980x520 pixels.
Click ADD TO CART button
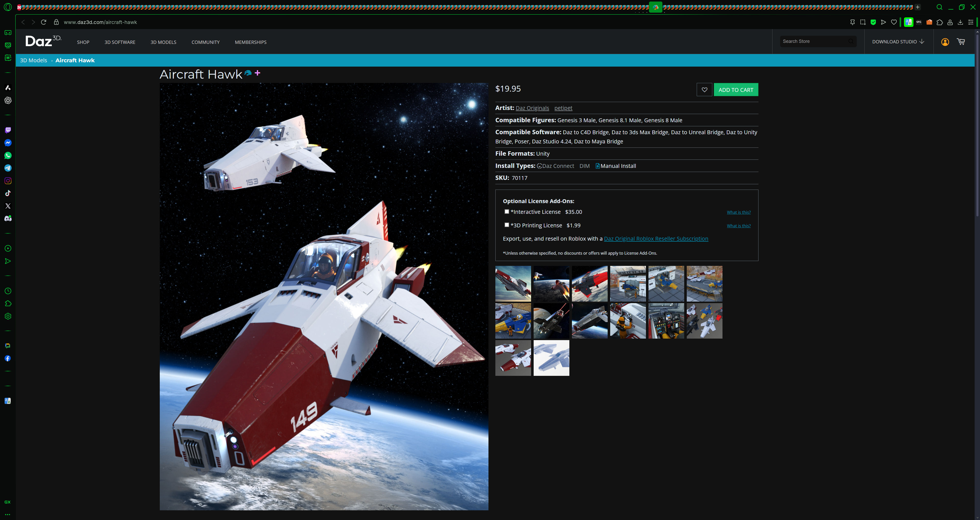pos(736,90)
